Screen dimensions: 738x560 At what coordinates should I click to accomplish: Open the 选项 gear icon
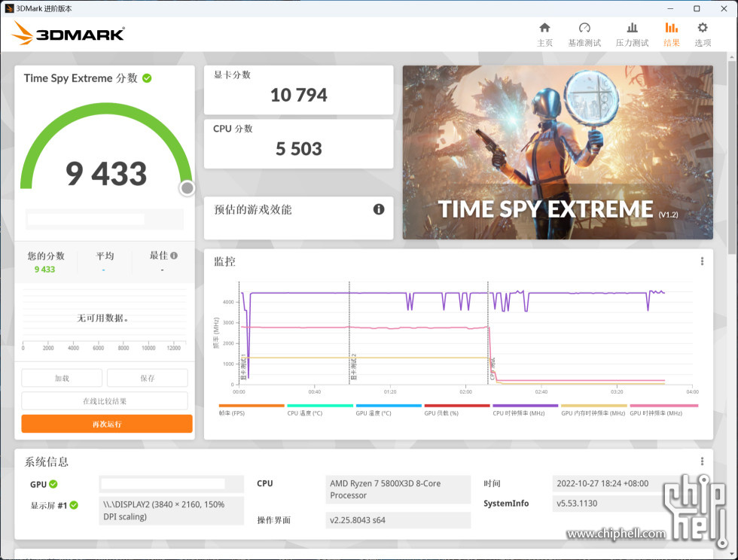point(703,29)
